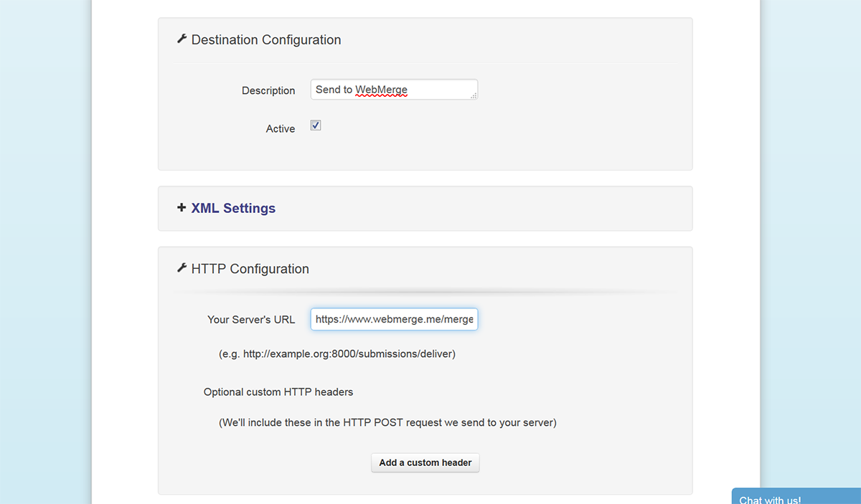
Task: Click the Destination Configuration heading
Action: (x=266, y=40)
